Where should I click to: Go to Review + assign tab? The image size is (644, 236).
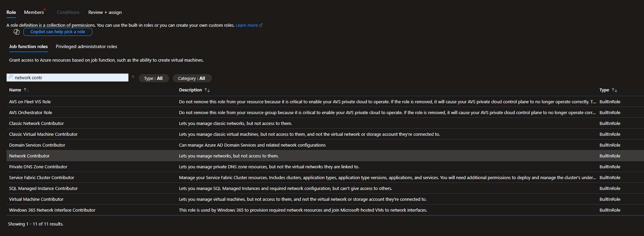pyautogui.click(x=105, y=12)
